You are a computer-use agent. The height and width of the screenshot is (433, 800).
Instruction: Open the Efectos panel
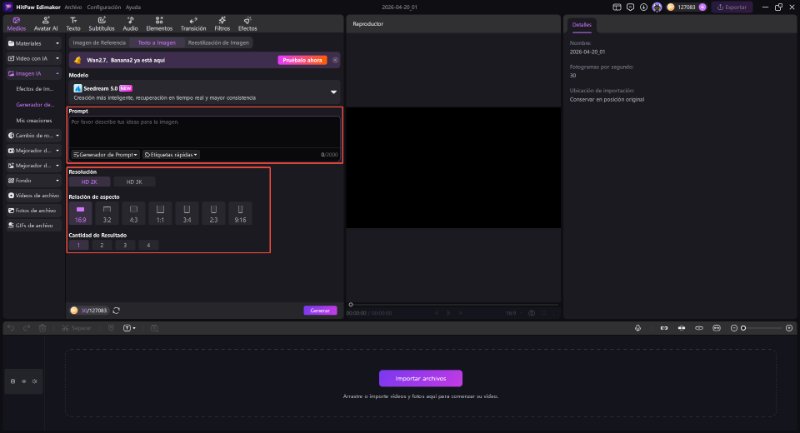point(247,24)
